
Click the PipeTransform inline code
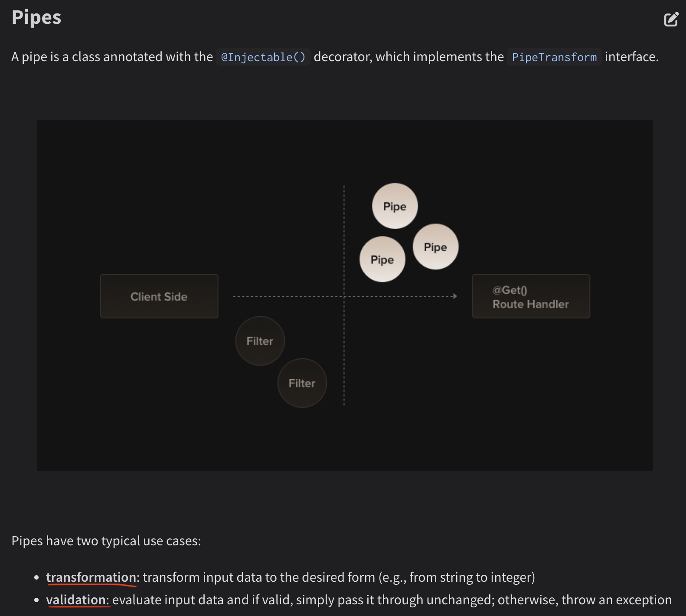pyautogui.click(x=554, y=57)
